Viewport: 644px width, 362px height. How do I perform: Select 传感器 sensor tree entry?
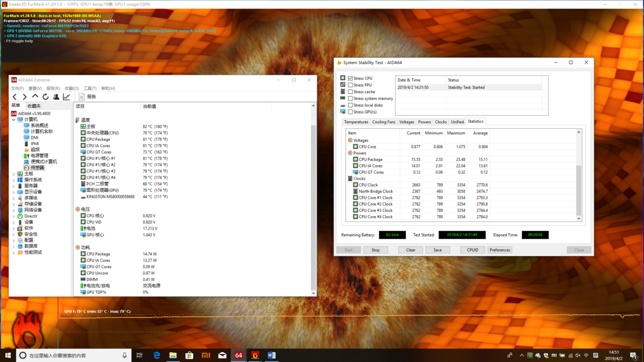click(x=37, y=168)
